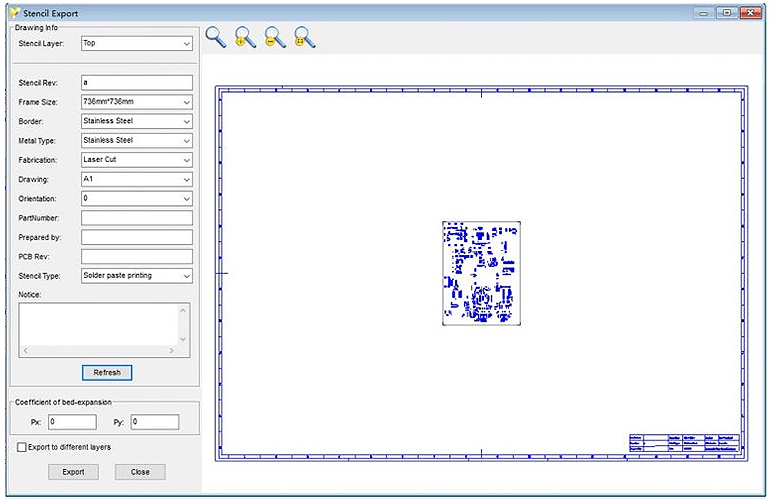The height and width of the screenshot is (500, 772).
Task: Click the Notice box horizontal scrollbar
Action: coord(98,351)
